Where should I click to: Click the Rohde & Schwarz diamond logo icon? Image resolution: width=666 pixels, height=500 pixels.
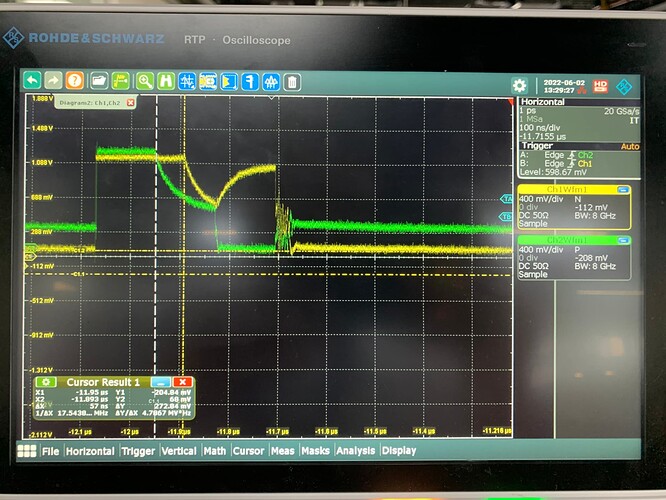624,87
